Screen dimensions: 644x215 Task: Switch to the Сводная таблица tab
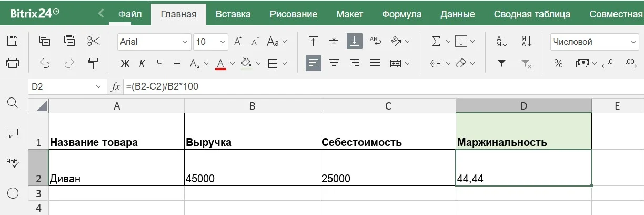click(x=531, y=14)
